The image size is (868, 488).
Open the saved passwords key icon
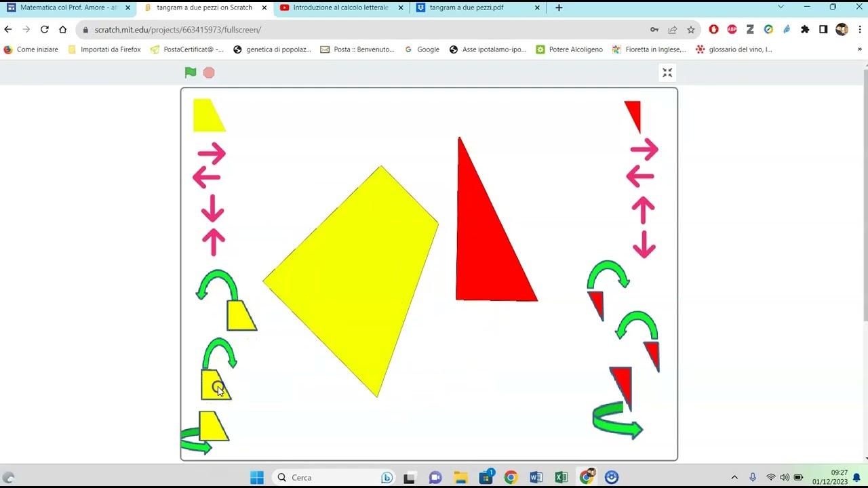(x=654, y=30)
